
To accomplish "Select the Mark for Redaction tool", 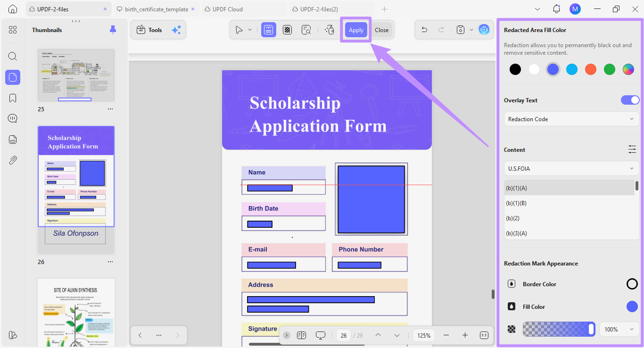I will click(269, 30).
